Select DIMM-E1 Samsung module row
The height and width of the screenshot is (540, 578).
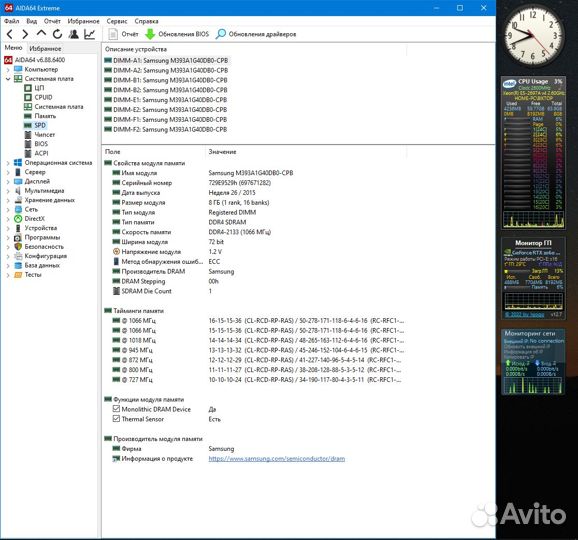(166, 100)
